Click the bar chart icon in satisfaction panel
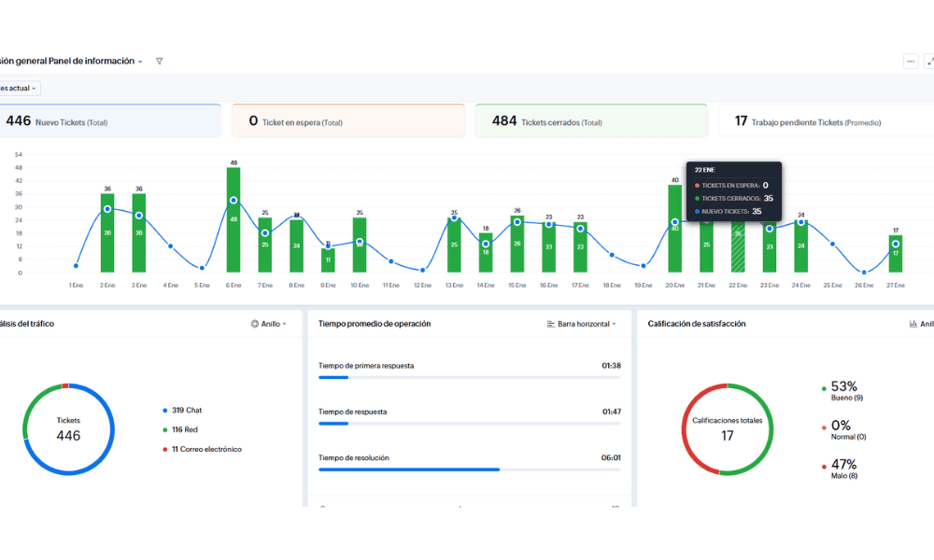The height and width of the screenshot is (560, 934). (913, 324)
